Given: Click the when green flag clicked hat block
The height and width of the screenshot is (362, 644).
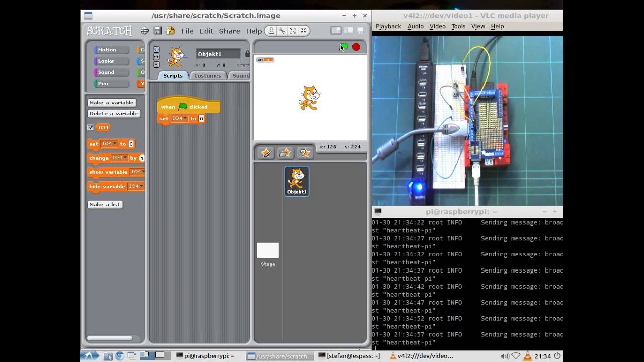Looking at the screenshot, I should [x=189, y=106].
